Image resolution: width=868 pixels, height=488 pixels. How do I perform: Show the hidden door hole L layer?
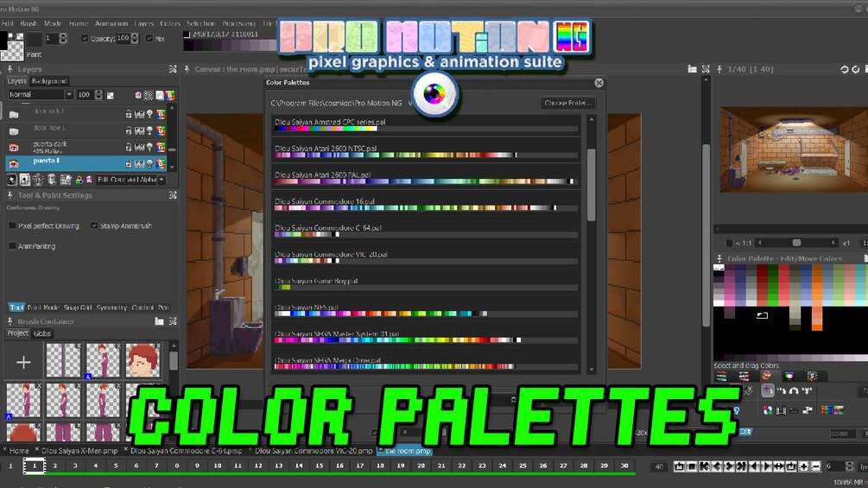click(x=14, y=131)
